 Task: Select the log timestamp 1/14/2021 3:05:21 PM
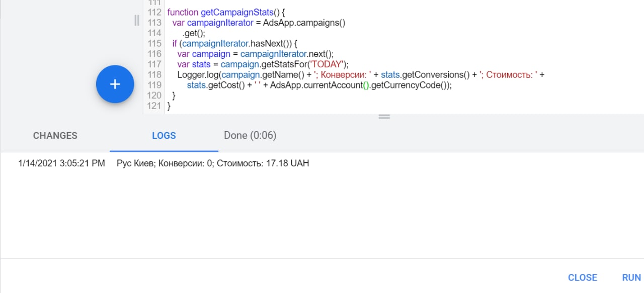click(x=61, y=163)
